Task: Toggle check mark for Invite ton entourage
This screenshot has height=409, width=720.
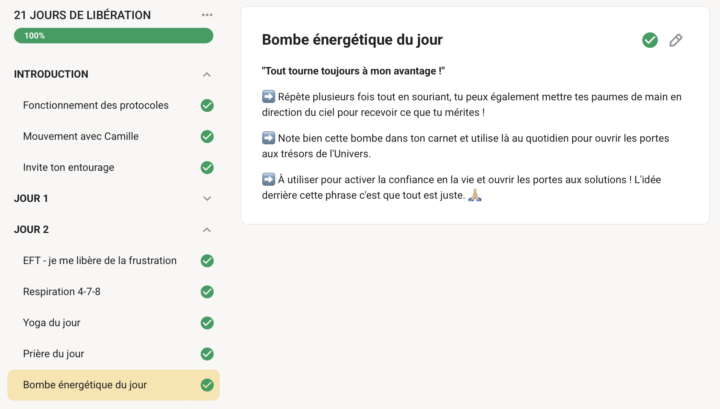Action: pyautogui.click(x=207, y=167)
